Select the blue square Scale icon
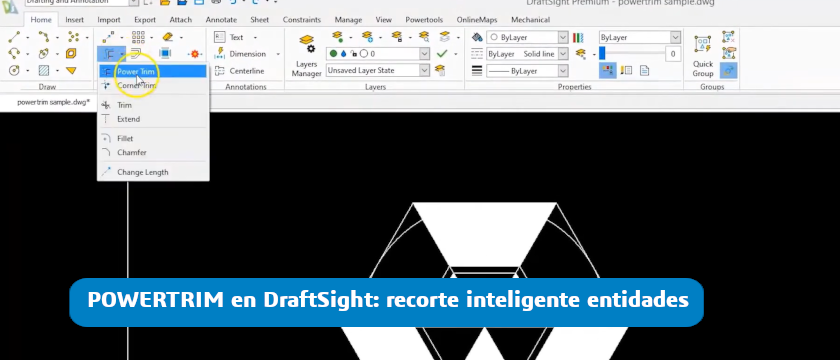Screen dimensions: 840x360 (166, 54)
